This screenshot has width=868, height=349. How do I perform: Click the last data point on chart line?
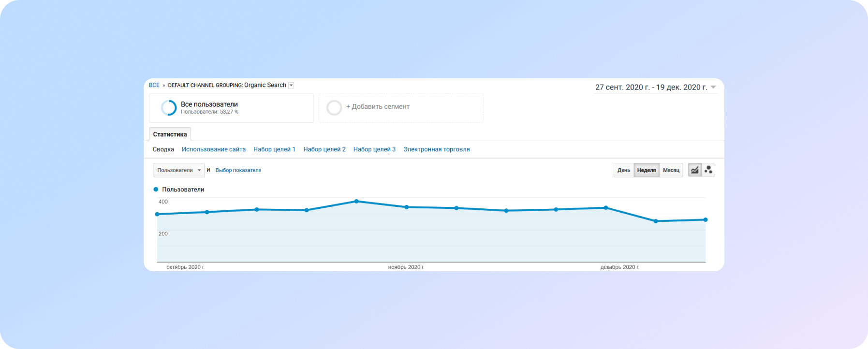706,220
